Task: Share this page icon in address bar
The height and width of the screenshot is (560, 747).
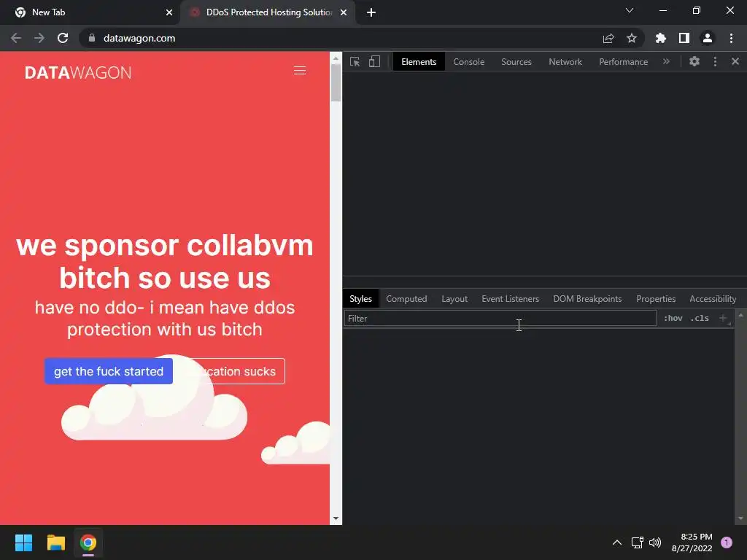Action: pyautogui.click(x=608, y=38)
